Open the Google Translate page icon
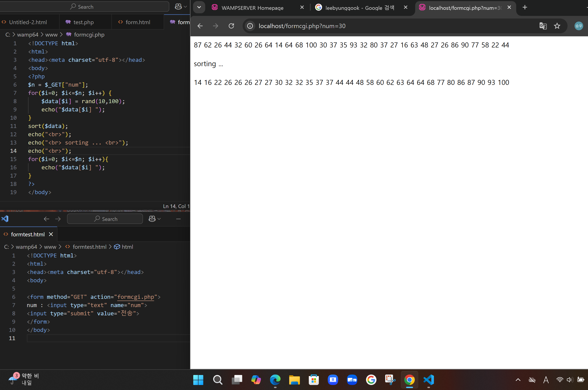588x390 pixels. tap(543, 26)
